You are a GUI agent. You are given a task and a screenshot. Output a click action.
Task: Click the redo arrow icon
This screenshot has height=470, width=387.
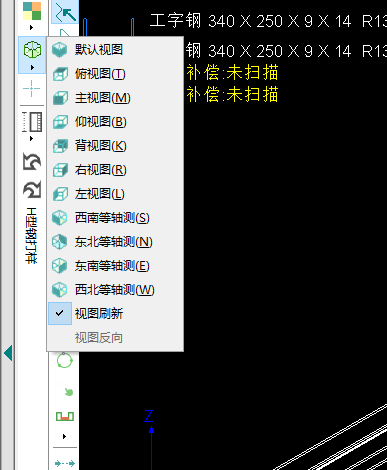point(32,189)
